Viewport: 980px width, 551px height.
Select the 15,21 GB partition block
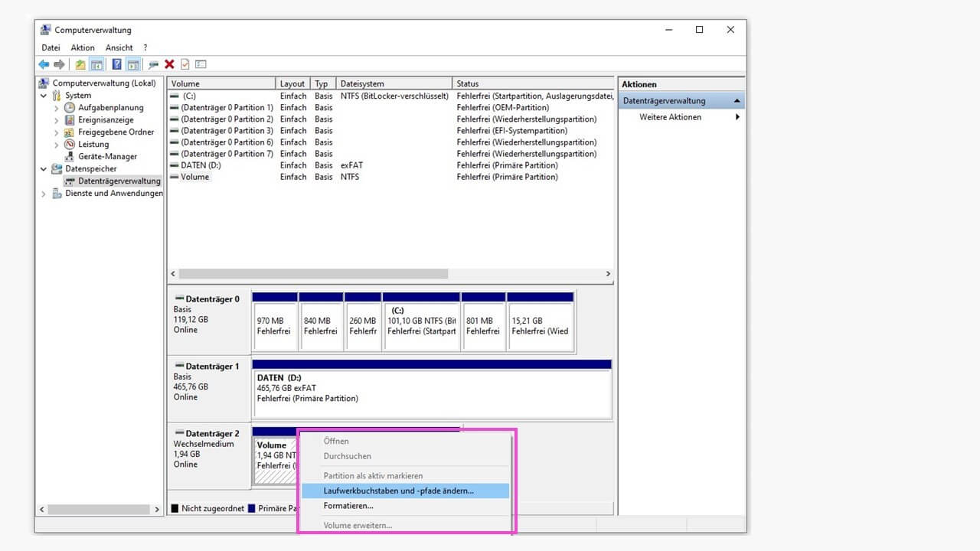[541, 321]
